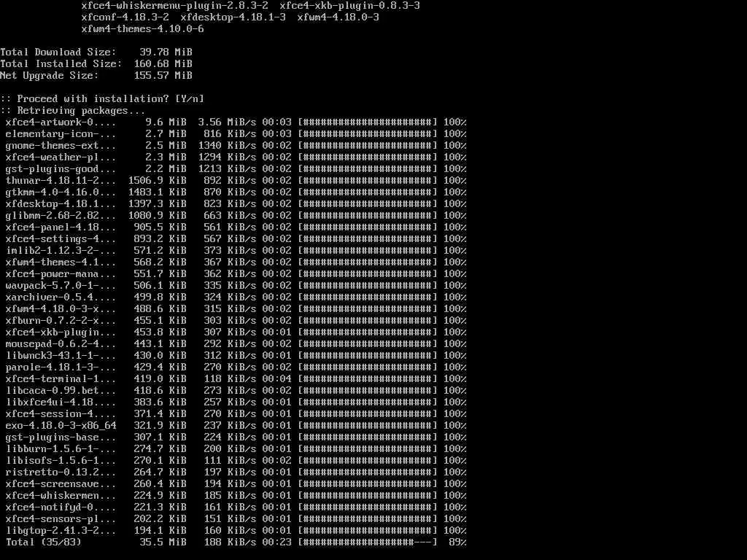Click the xfwm4-themes-4.10.0-6 package name
This screenshot has width=747, height=560.
click(142, 28)
